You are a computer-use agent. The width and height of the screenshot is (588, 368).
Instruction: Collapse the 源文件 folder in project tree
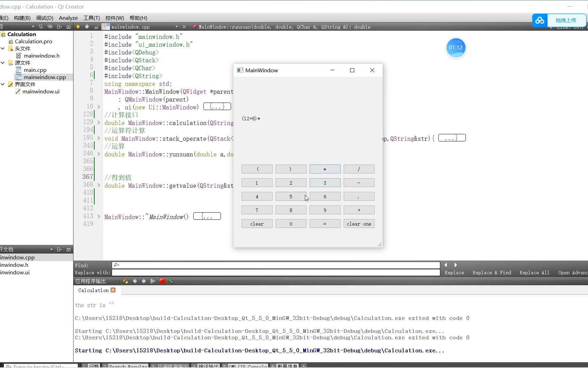pyautogui.click(x=3, y=63)
